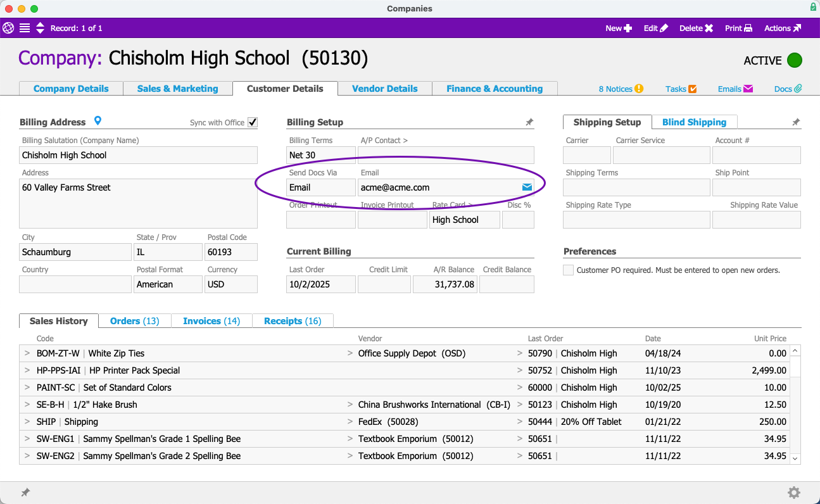The height and width of the screenshot is (504, 820).
Task: Click the A/R Balance field 31,737.08
Action: (445, 284)
